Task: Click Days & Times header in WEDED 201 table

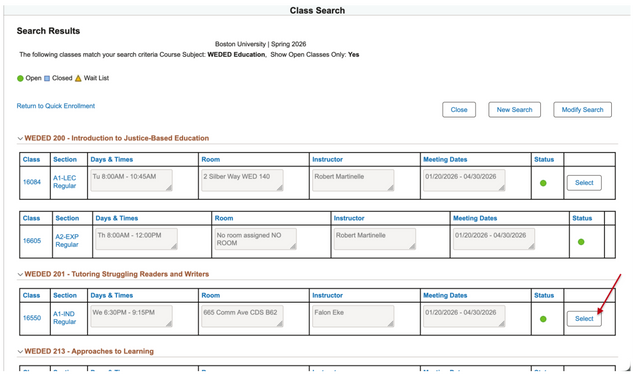Action: tap(112, 295)
